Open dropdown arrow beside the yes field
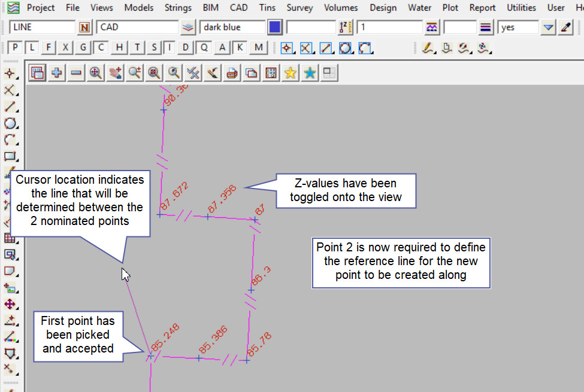This screenshot has height=392, width=584. point(548,28)
